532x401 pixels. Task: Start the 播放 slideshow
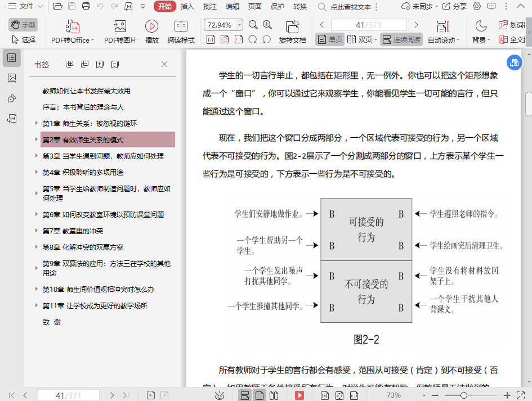151,32
